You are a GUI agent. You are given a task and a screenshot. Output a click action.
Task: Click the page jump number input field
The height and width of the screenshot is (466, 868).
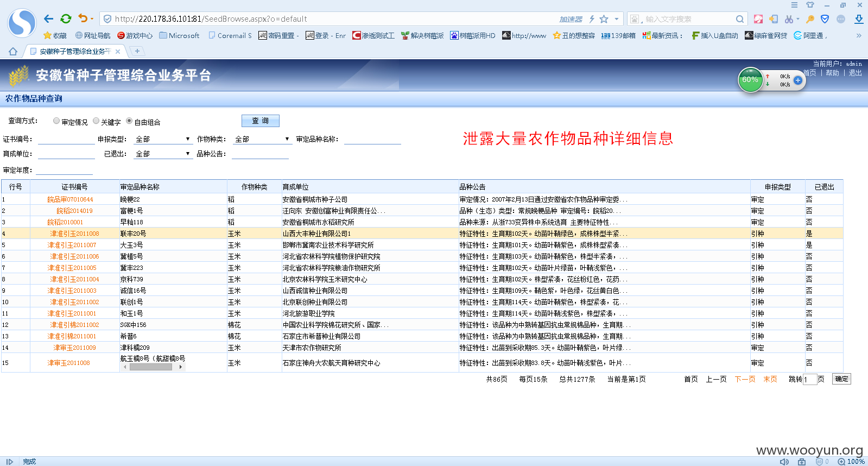[810, 379]
